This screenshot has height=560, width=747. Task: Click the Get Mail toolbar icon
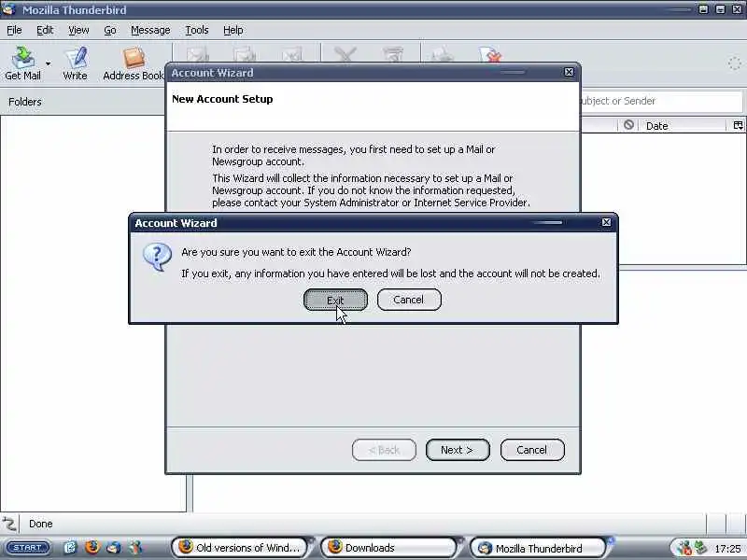pos(22,63)
